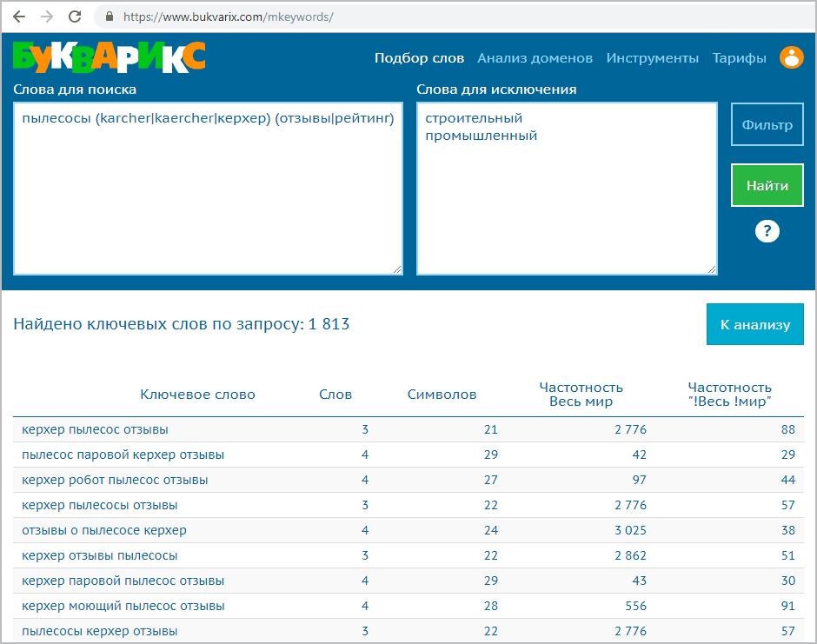Click exact frequency value 38
The width and height of the screenshot is (817, 644).
pyautogui.click(x=787, y=530)
